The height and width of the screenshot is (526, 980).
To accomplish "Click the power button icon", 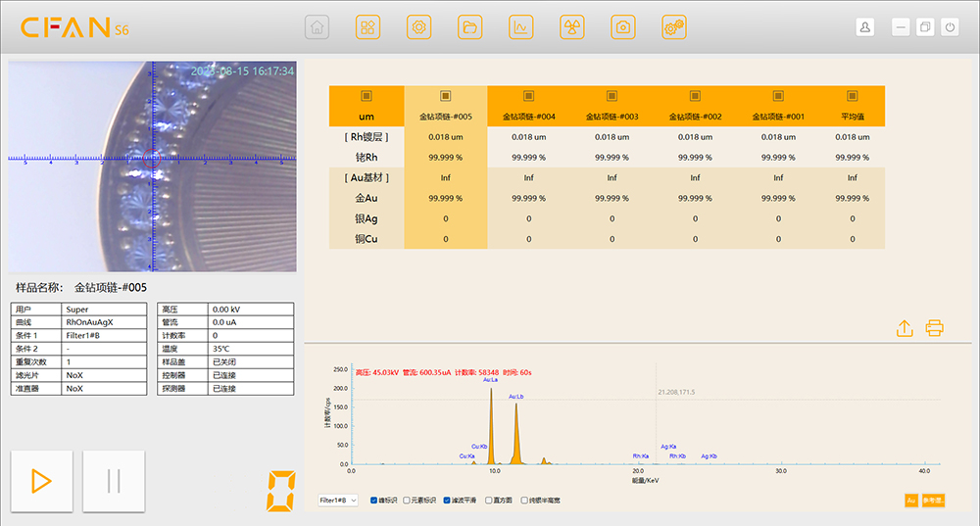I will 950,27.
